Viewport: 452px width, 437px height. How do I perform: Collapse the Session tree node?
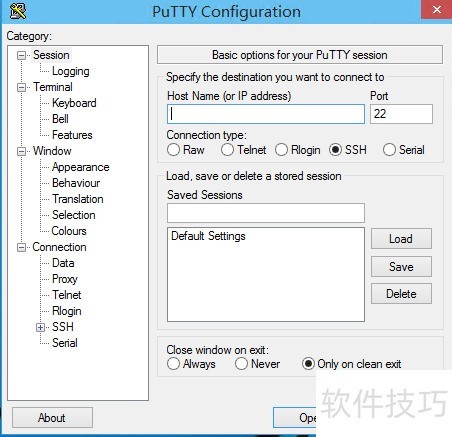click(x=21, y=55)
